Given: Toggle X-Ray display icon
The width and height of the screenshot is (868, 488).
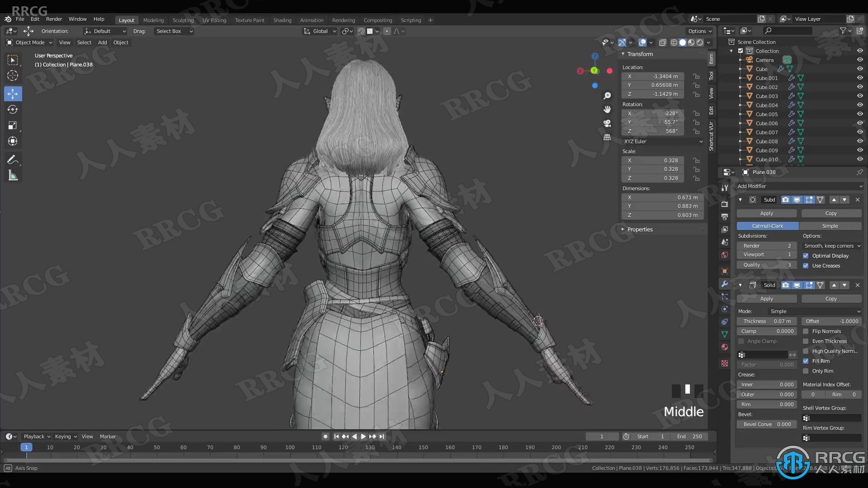Looking at the screenshot, I should pyautogui.click(x=662, y=42).
